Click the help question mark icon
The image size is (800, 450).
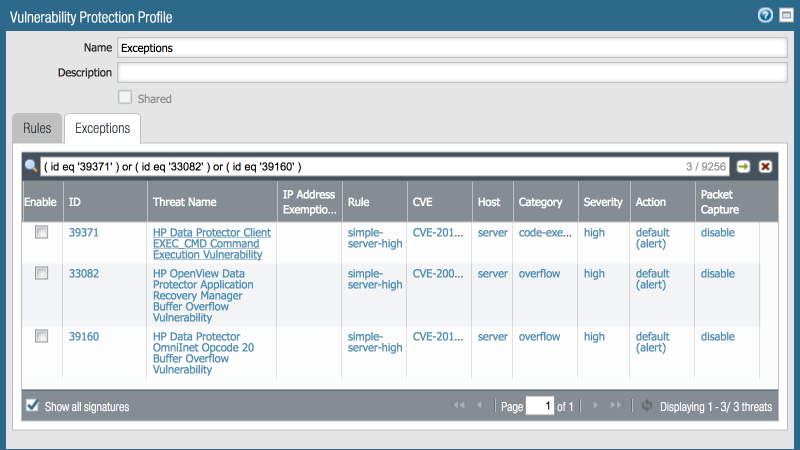point(765,15)
